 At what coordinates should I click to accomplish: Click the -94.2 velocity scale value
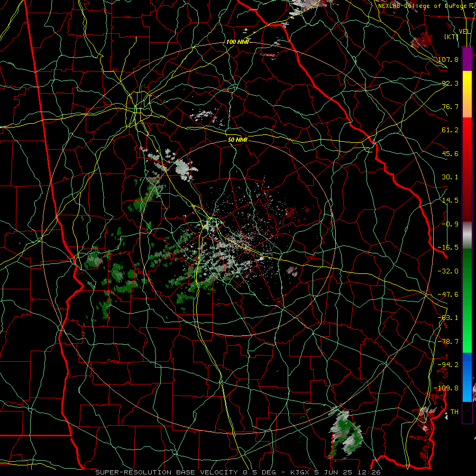coord(448,365)
